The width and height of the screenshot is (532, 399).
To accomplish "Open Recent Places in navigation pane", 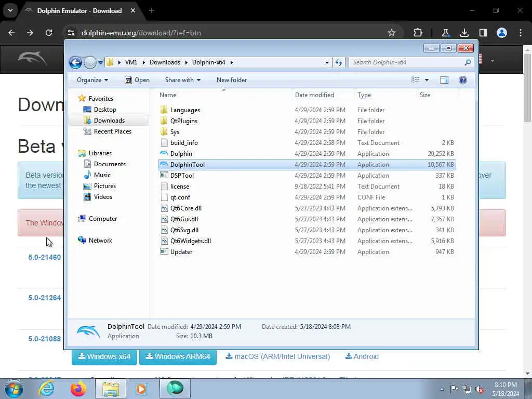I will pyautogui.click(x=112, y=131).
